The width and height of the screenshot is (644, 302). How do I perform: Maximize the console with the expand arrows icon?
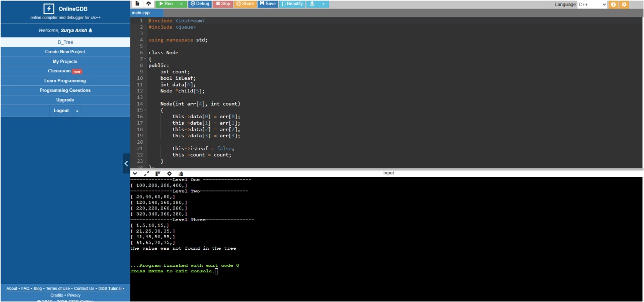(x=146, y=173)
